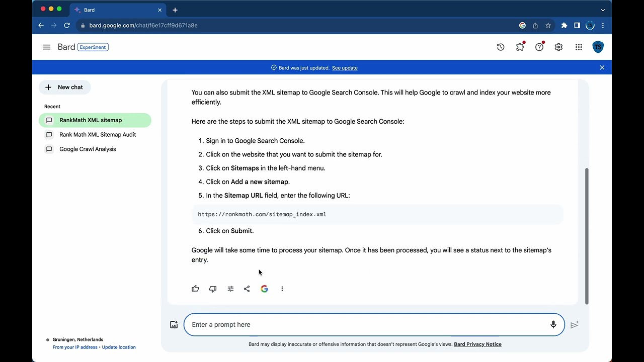Close the Bard browser tab
This screenshot has height=362, width=644.
[160, 10]
